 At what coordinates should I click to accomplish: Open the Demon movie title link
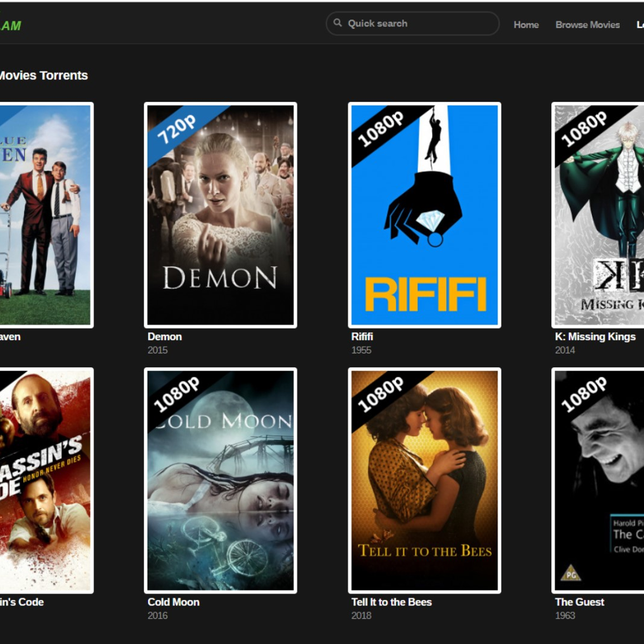click(165, 336)
